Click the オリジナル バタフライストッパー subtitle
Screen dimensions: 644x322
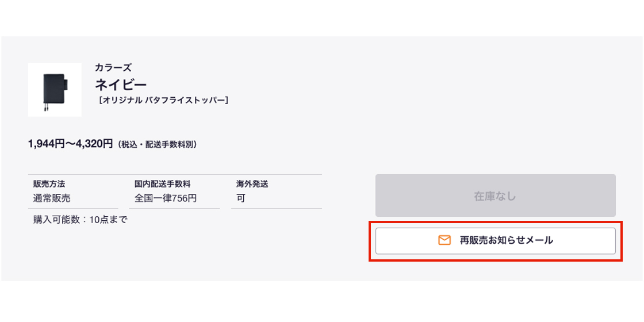164,100
